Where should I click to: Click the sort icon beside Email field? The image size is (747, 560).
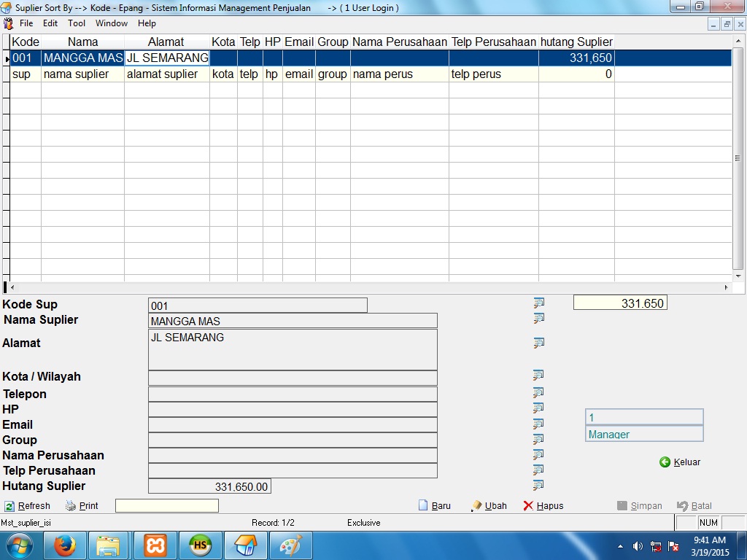[539, 424]
